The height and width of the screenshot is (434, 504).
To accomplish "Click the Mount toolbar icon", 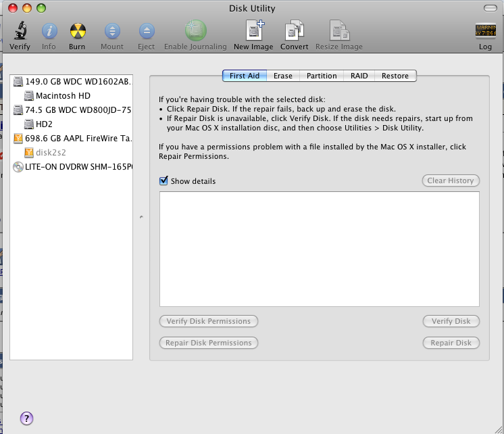I will pyautogui.click(x=112, y=31).
